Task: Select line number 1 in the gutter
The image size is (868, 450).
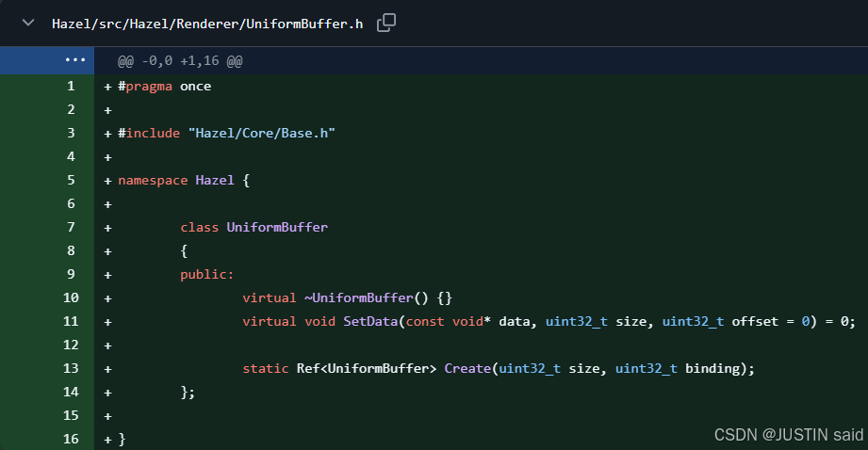Action: tap(71, 86)
